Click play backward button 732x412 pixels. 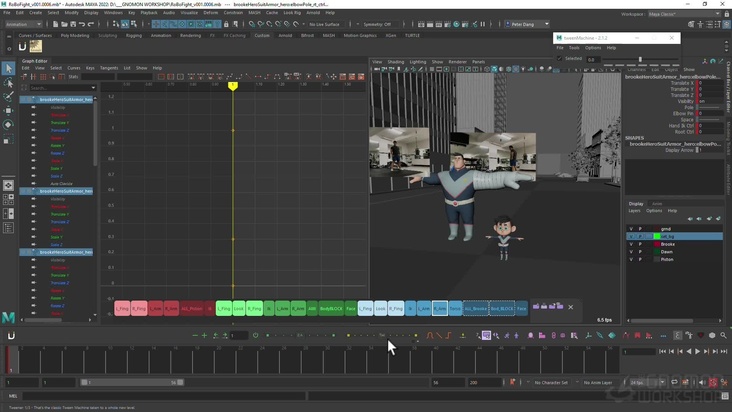(689, 351)
